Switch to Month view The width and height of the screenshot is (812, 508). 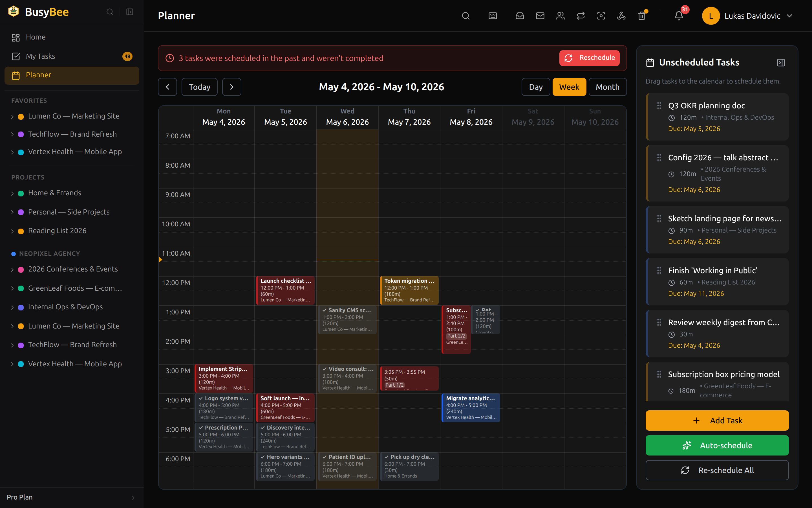pos(607,87)
